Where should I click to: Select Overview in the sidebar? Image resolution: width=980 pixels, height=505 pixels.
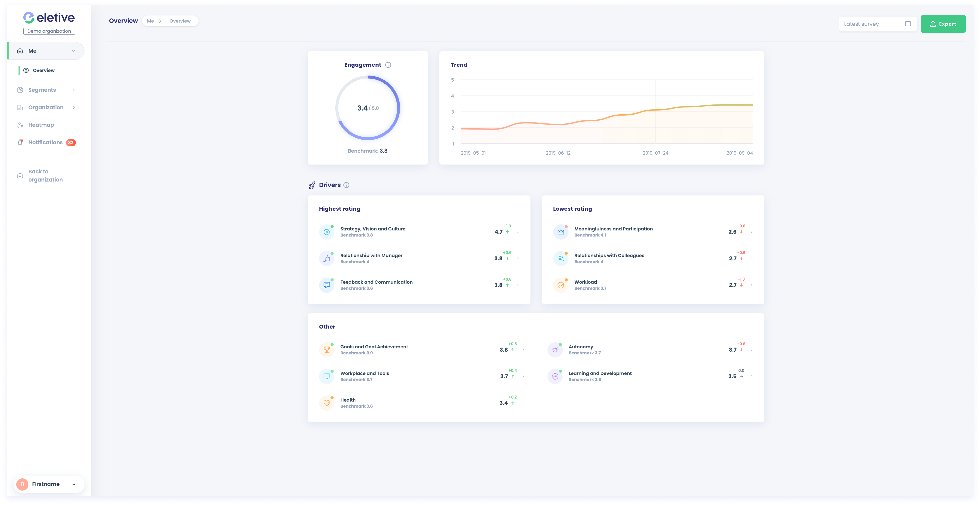[43, 70]
